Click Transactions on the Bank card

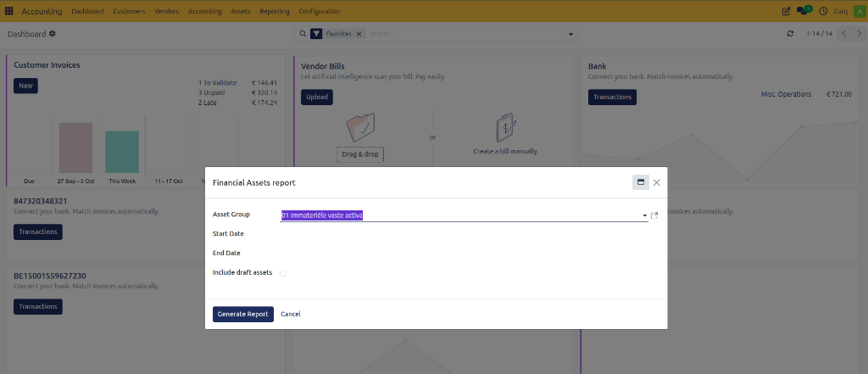pos(612,97)
